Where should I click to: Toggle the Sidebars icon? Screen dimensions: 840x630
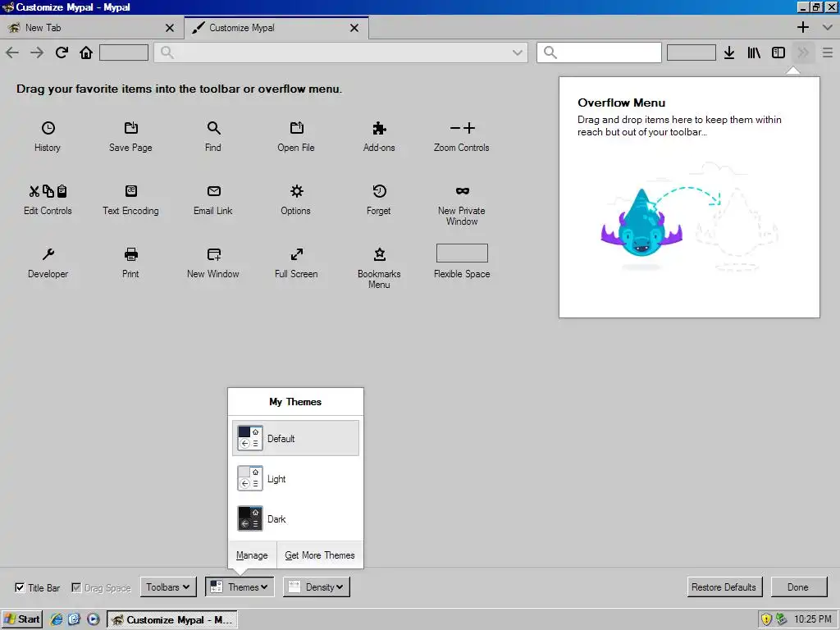778,52
